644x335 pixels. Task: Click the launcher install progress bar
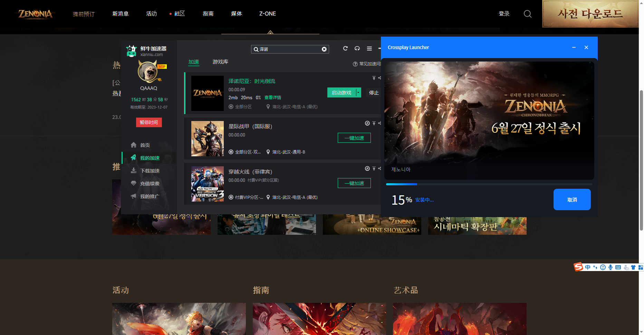pos(489,184)
